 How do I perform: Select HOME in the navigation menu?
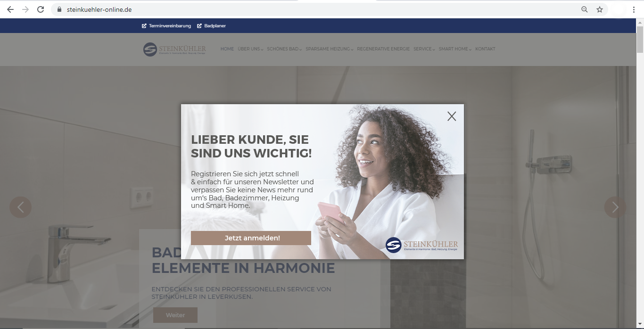coord(227,49)
